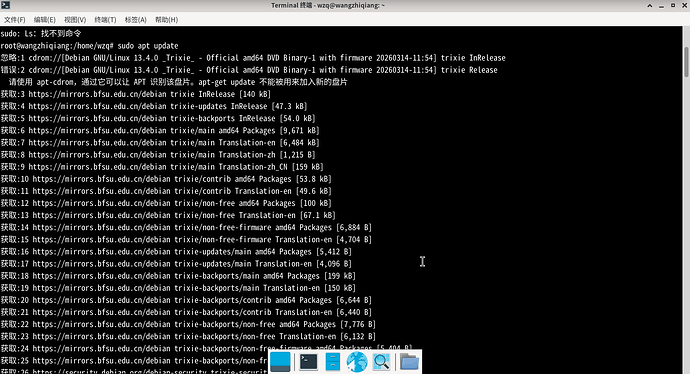Click the line '获取:21' backports/contrib Translation-en
690x374 pixels.
point(186,312)
